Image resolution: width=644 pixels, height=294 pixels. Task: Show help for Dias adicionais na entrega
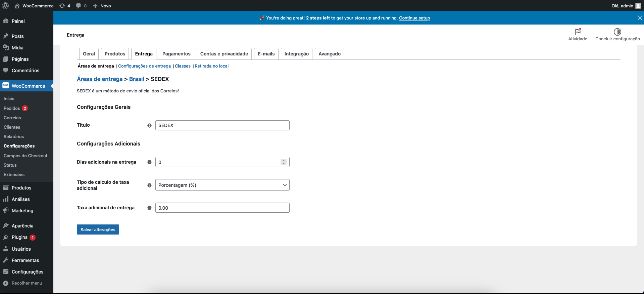point(149,162)
